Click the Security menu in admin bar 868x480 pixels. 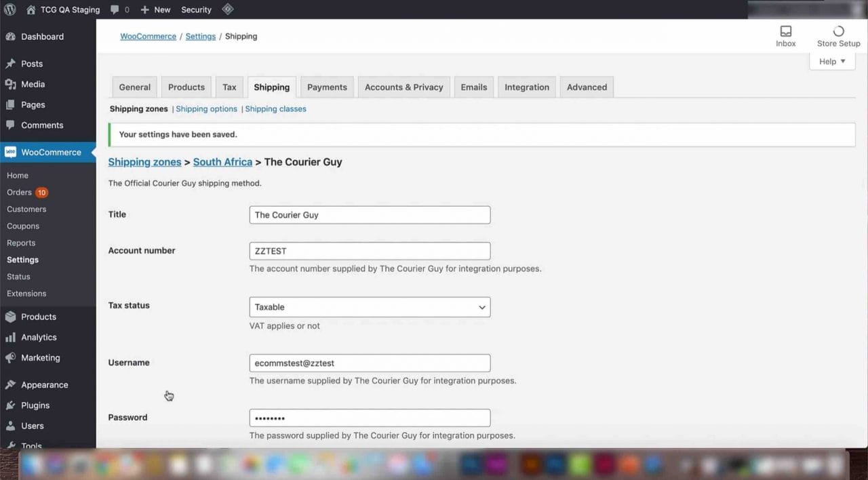click(x=196, y=9)
